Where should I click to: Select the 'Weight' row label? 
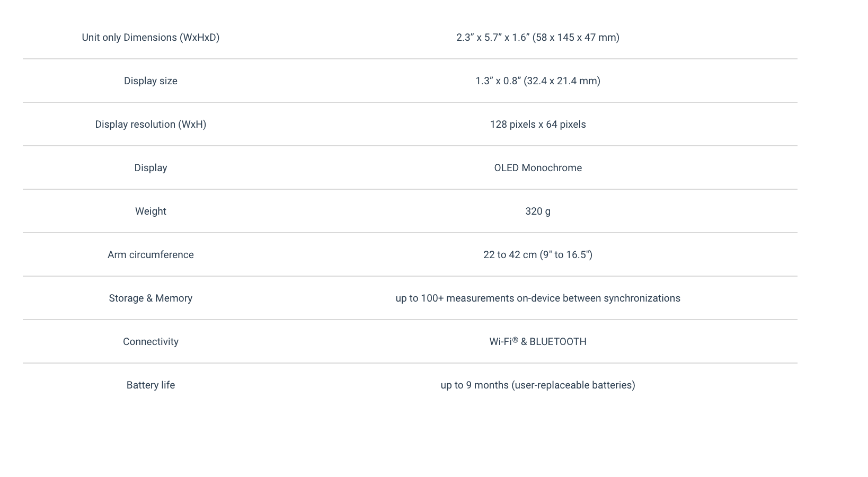point(150,211)
